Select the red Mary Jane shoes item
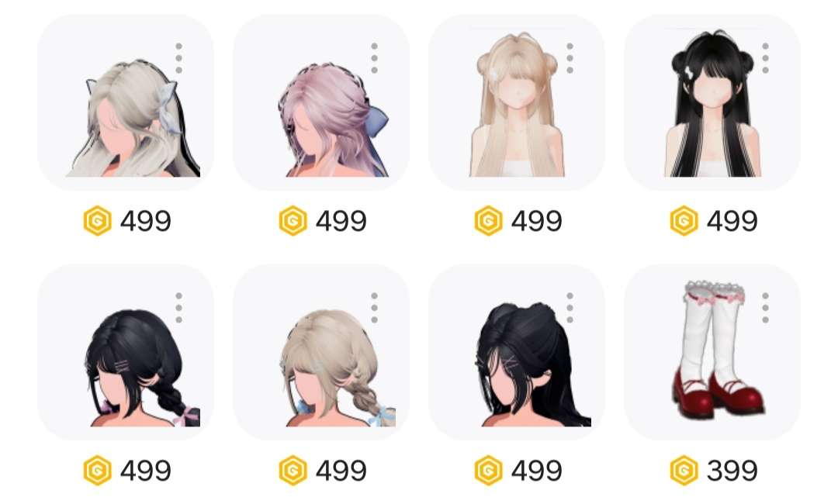 click(712, 352)
